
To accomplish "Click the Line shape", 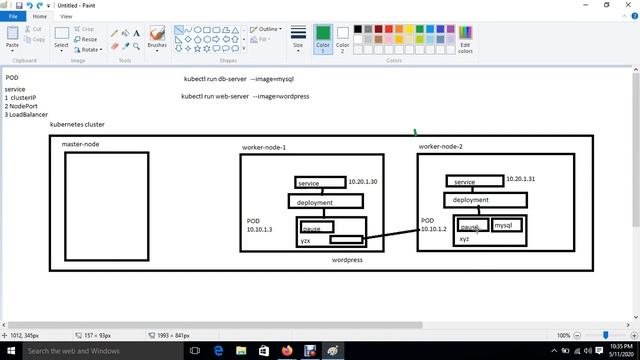I will pos(179,30).
